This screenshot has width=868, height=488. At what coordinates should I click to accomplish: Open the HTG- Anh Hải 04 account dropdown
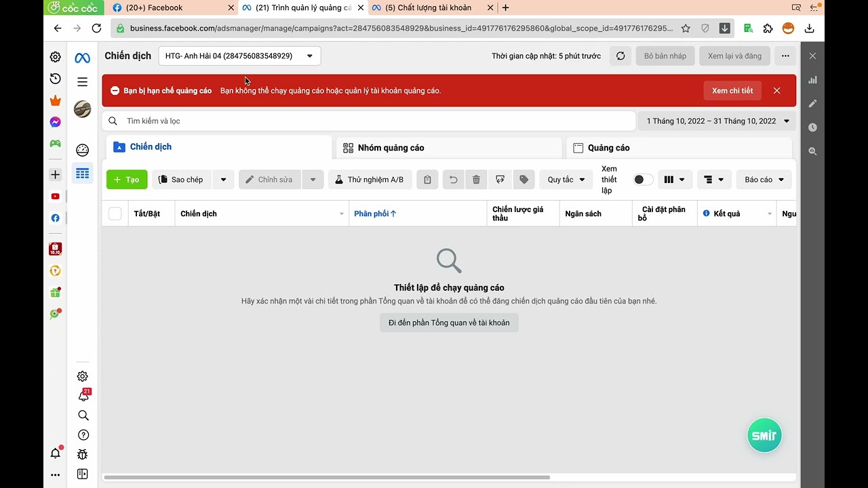[239, 56]
